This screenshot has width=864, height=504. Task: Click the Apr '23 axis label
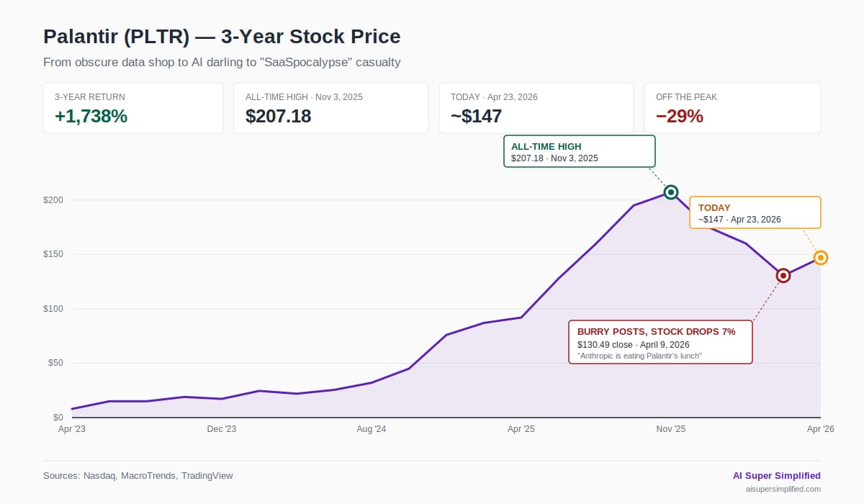[72, 429]
